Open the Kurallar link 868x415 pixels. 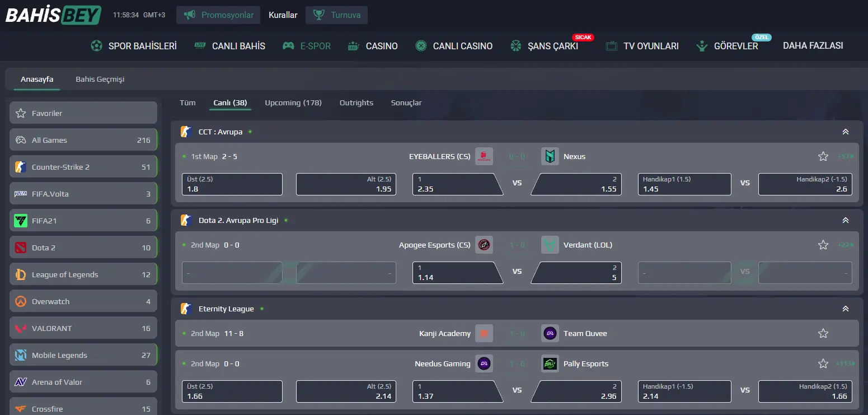coord(283,15)
